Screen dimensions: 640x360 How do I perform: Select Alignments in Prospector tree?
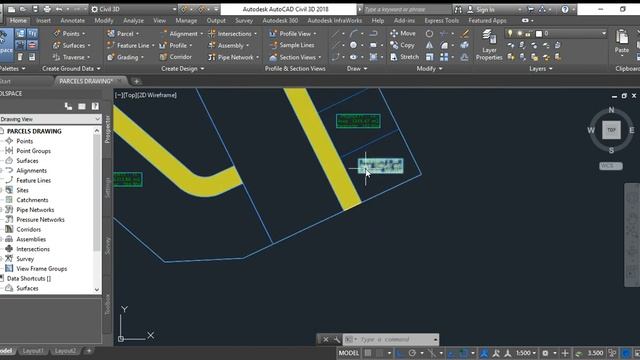point(31,170)
